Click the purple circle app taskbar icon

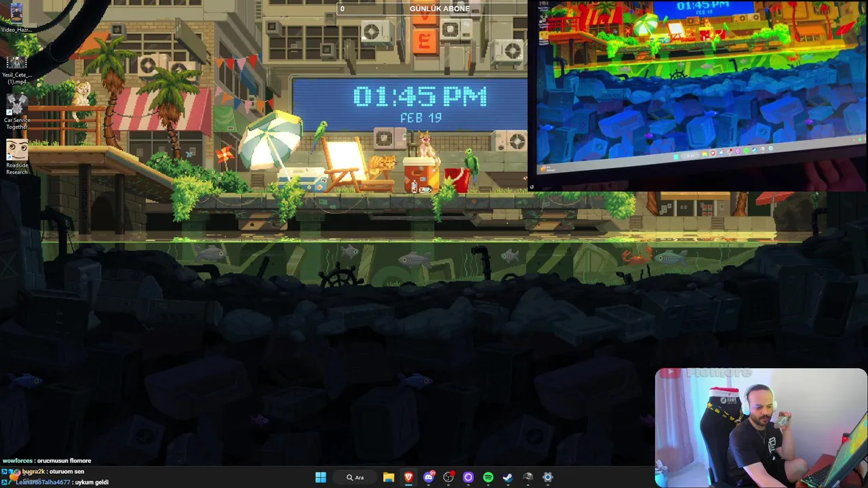468,477
